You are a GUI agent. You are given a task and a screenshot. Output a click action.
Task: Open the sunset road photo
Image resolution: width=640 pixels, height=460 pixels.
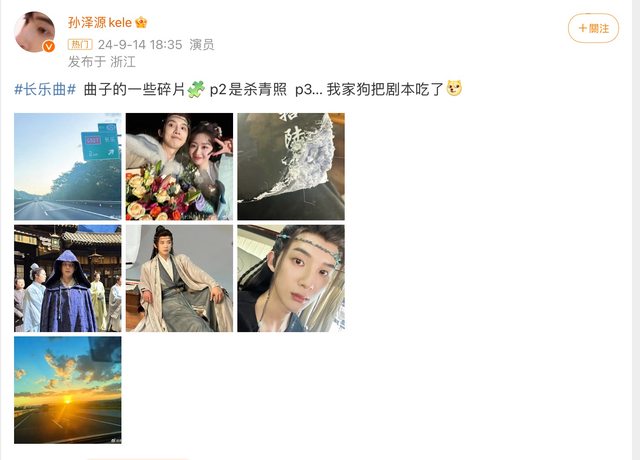tap(68, 390)
